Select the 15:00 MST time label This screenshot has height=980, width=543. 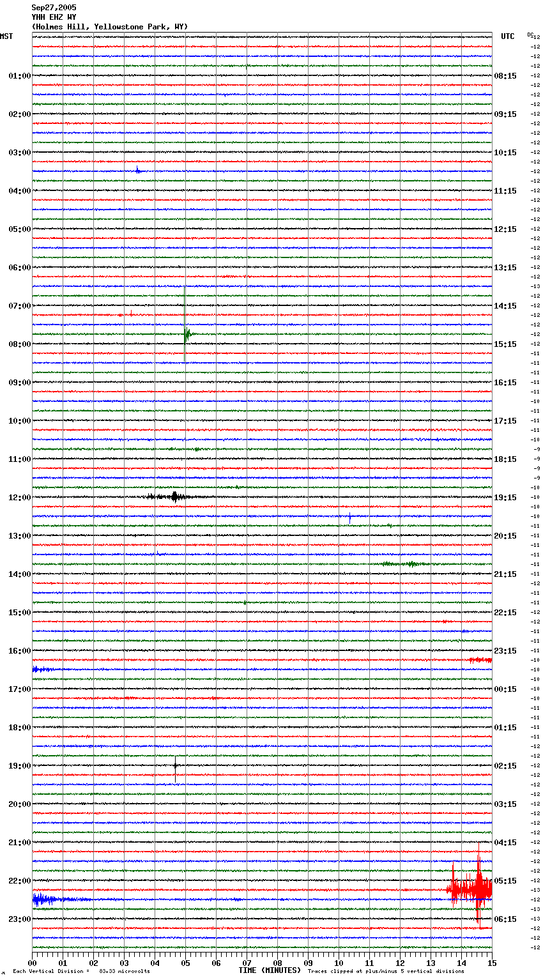pyautogui.click(x=20, y=613)
